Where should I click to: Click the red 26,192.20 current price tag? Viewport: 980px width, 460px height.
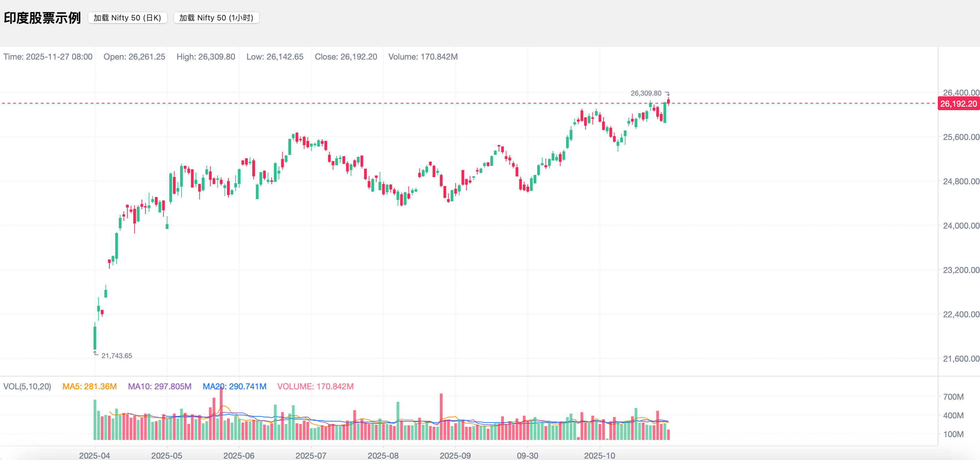click(x=958, y=104)
